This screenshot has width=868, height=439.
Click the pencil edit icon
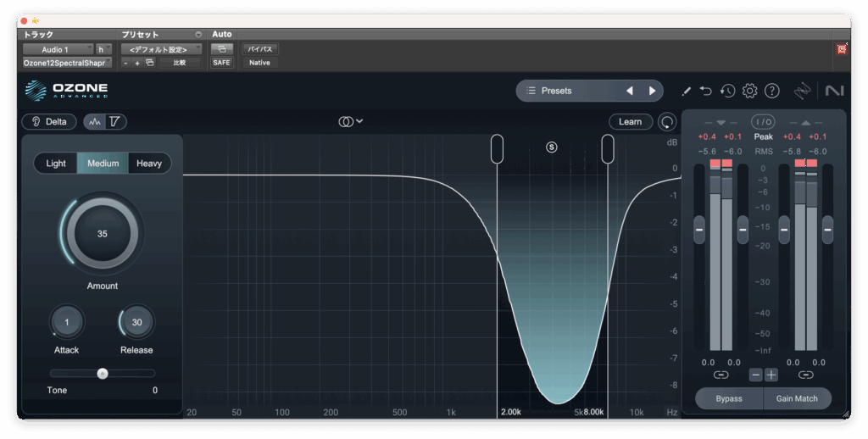pos(687,91)
